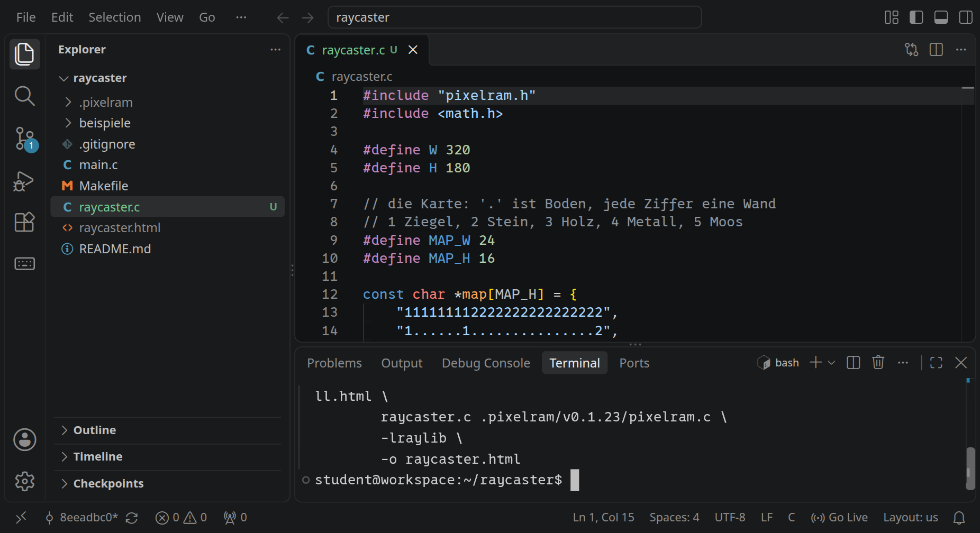Open Run and Debug view
This screenshot has height=533, width=980.
point(24,181)
